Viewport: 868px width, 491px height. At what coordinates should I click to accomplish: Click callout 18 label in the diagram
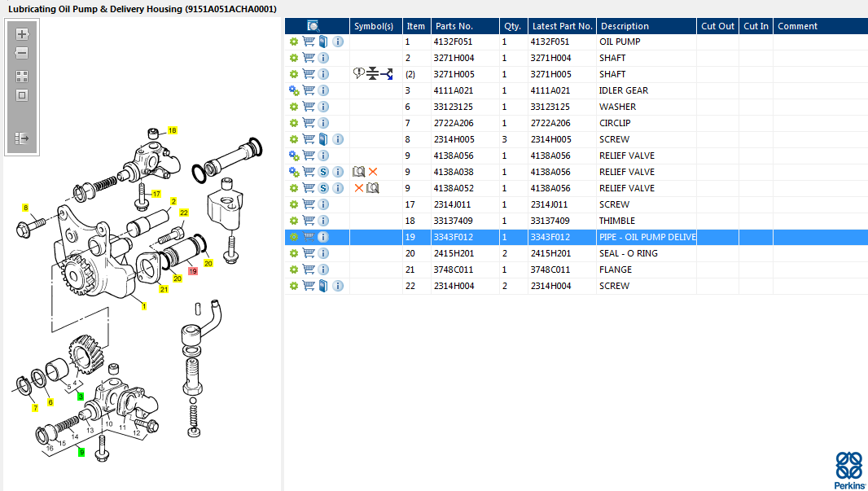[172, 130]
